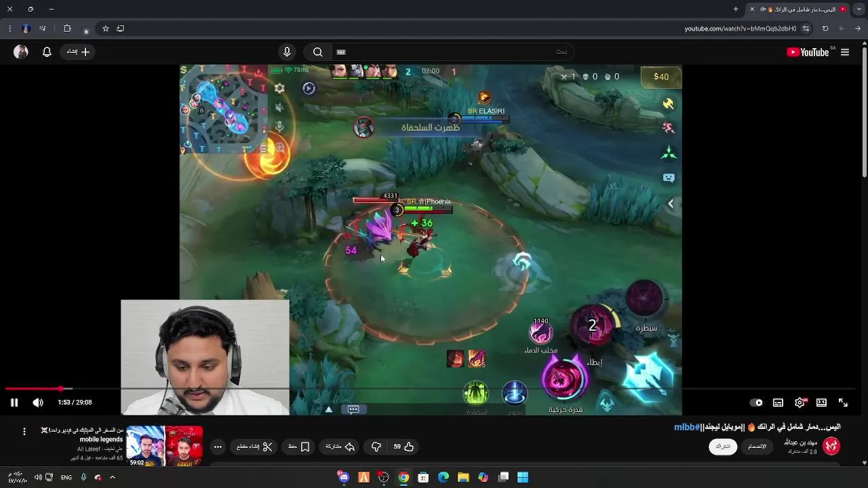Image resolution: width=868 pixels, height=488 pixels.
Task: Click the game chat bubble icon
Action: click(669, 178)
